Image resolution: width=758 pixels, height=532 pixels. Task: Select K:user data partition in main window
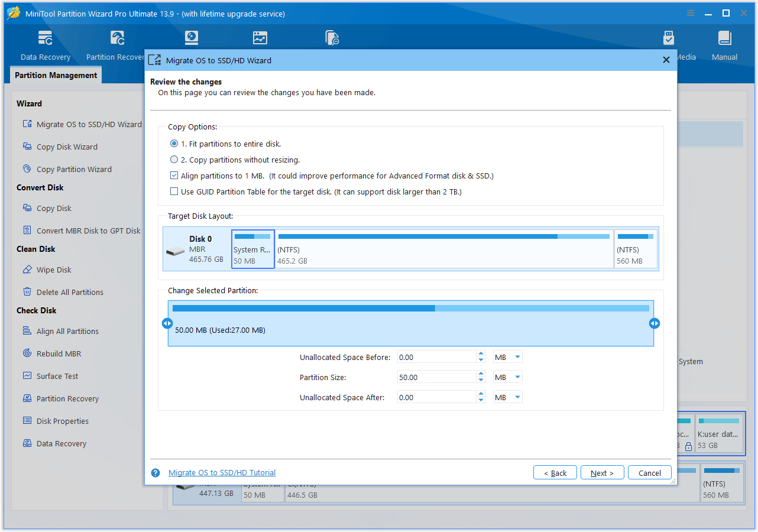click(x=719, y=434)
